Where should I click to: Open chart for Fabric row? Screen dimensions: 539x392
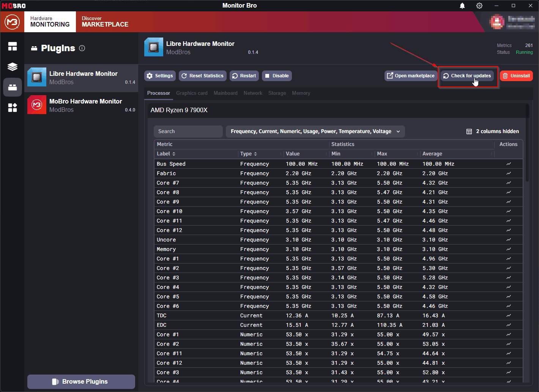tap(508, 173)
